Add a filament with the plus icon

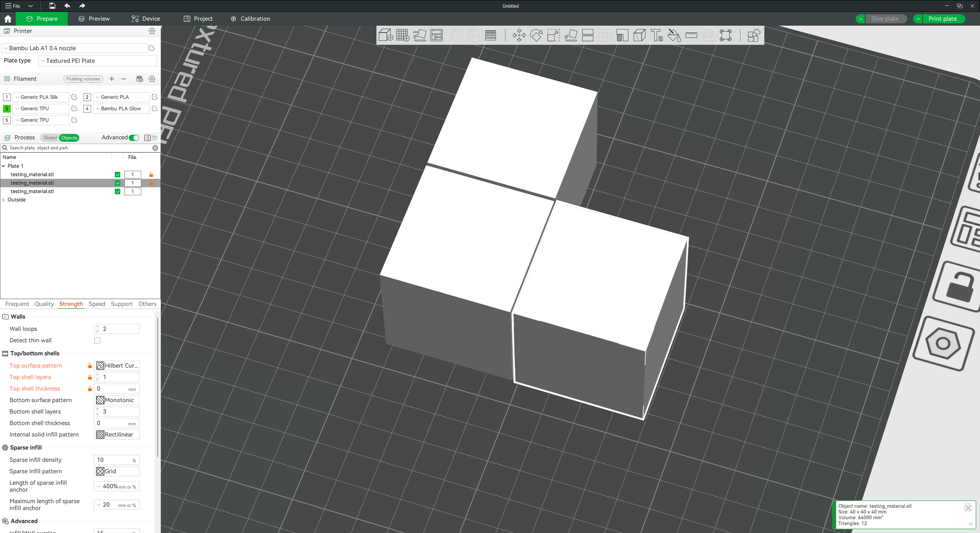(111, 79)
